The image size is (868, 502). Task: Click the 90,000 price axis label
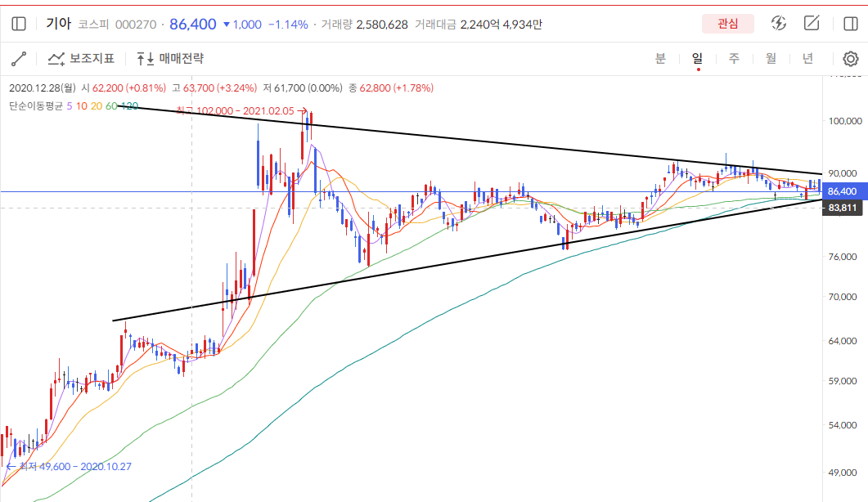tap(843, 173)
